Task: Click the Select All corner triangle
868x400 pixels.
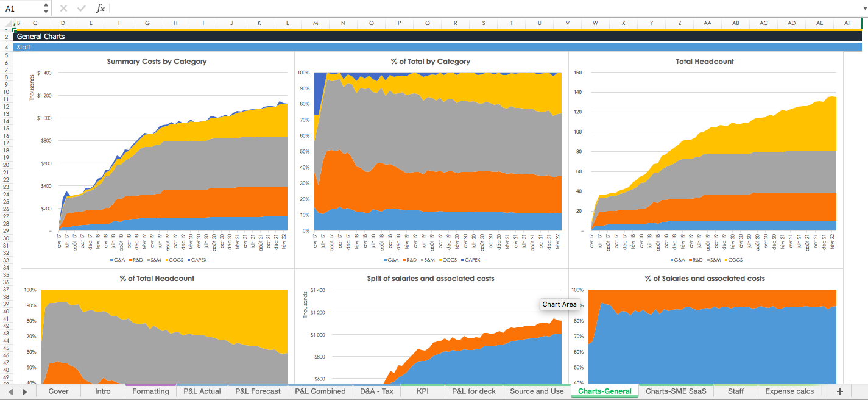Action: click(6, 23)
